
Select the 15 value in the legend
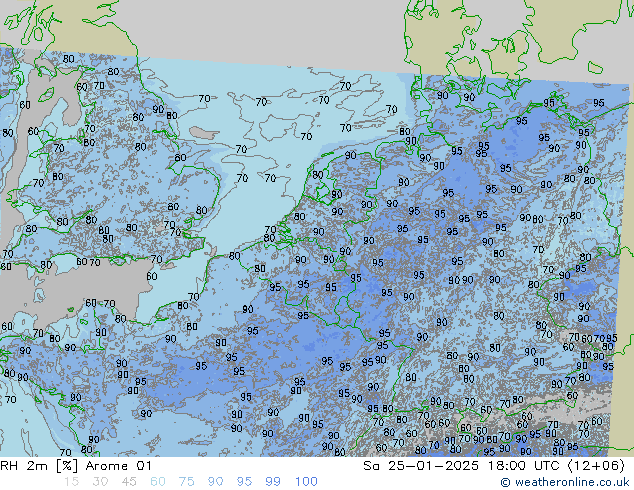point(70,482)
